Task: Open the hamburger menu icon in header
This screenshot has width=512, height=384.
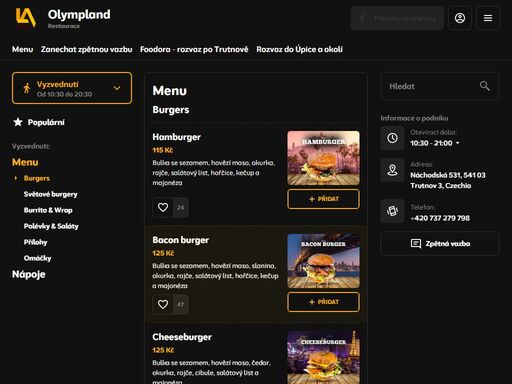Action: pyautogui.click(x=488, y=18)
